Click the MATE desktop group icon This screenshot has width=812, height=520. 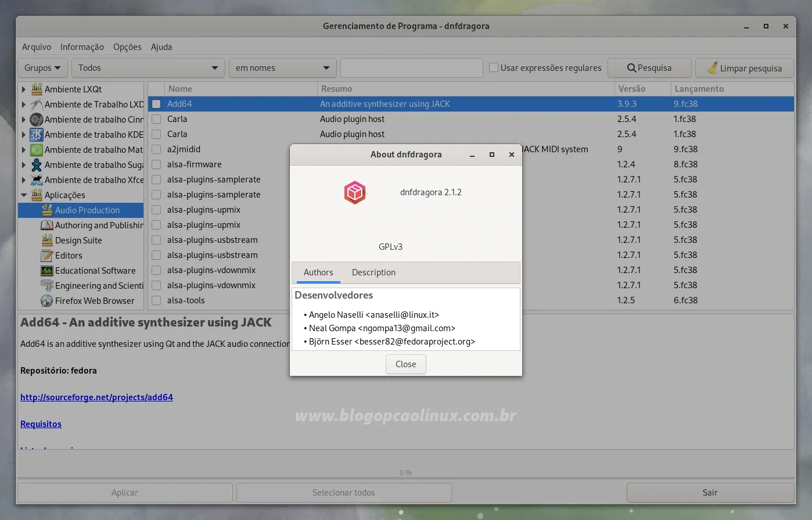click(x=37, y=149)
